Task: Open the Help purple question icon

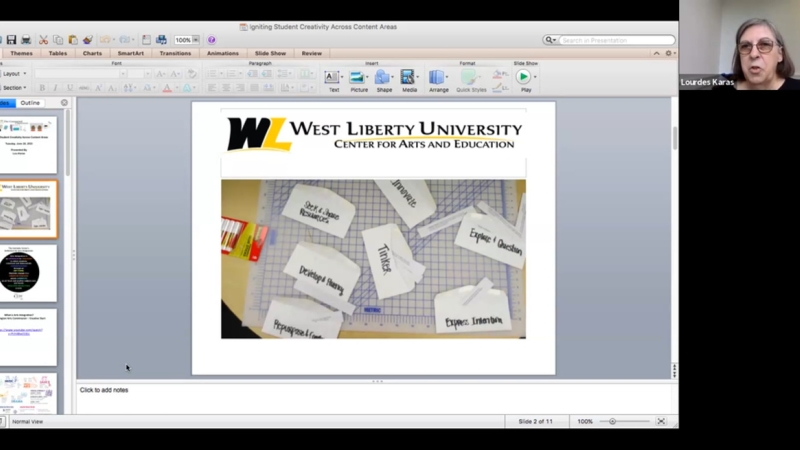Action: pyautogui.click(x=211, y=40)
